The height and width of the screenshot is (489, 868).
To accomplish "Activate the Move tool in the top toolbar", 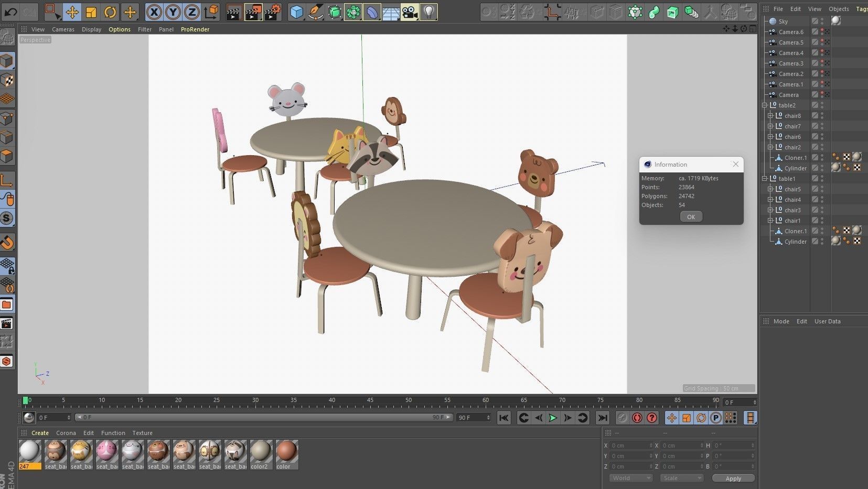I will click(72, 12).
